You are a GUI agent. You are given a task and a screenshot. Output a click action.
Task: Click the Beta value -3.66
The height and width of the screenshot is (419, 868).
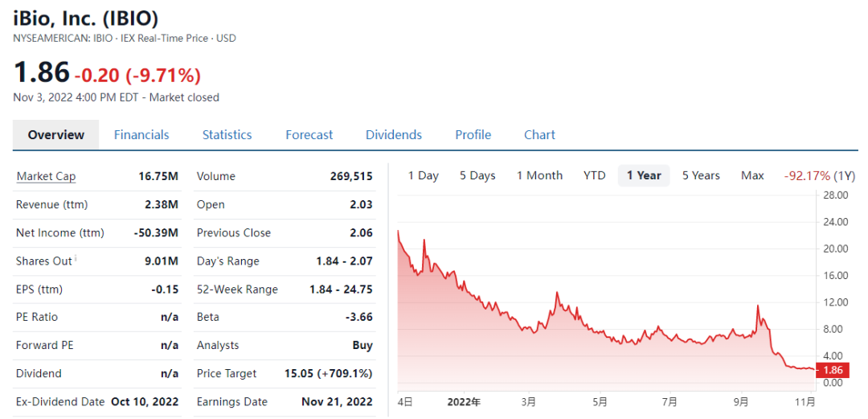358,317
